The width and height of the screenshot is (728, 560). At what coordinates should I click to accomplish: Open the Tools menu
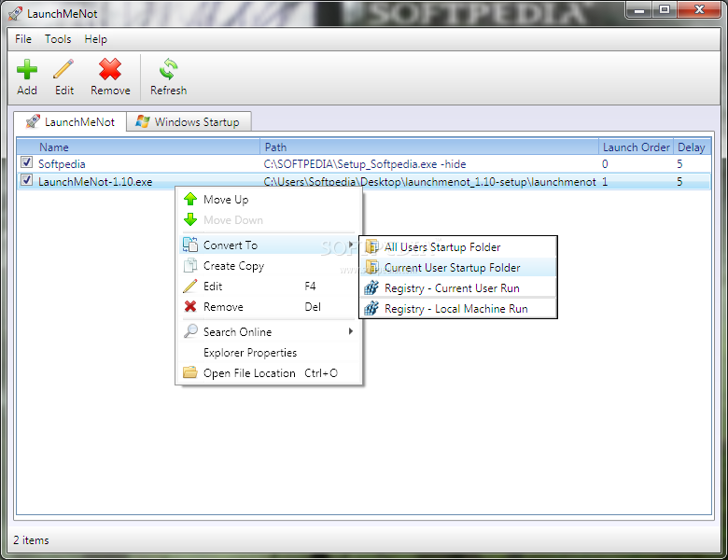tap(58, 39)
